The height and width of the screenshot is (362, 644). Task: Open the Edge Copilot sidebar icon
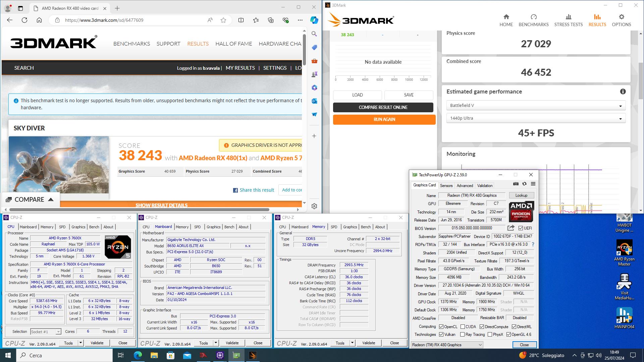point(314,20)
